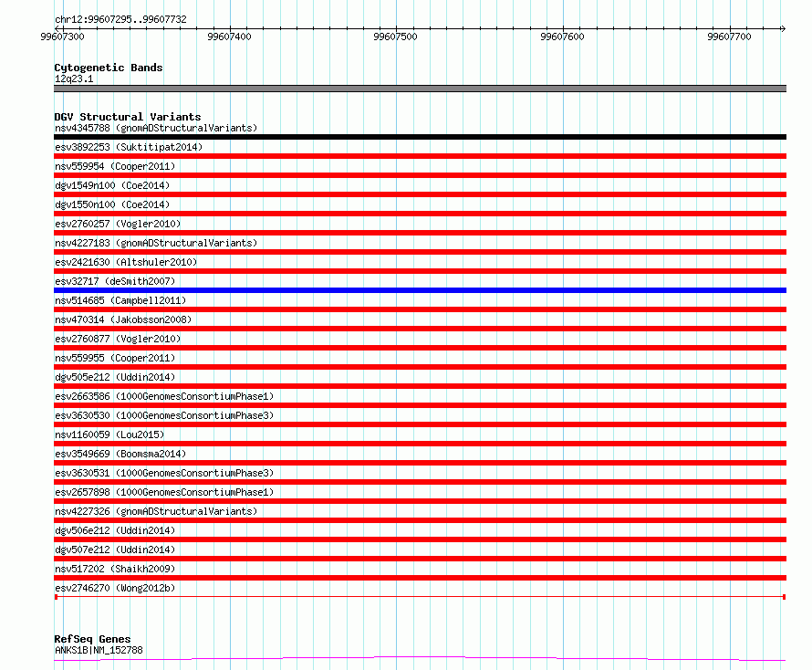812x670 pixels.
Task: Click esv2663586 (1000GenomesConsortiumPhase1) label
Action: [164, 396]
